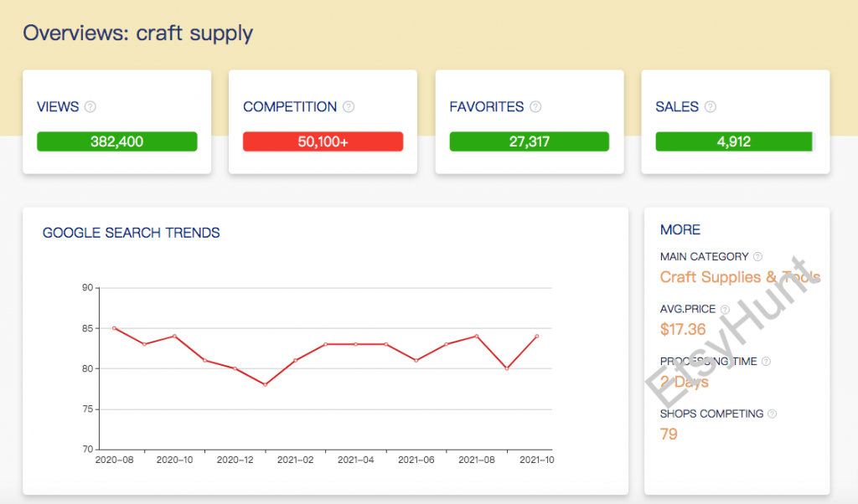Click the green 382,400 views bar
The height and width of the screenshot is (504, 858).
(x=116, y=141)
